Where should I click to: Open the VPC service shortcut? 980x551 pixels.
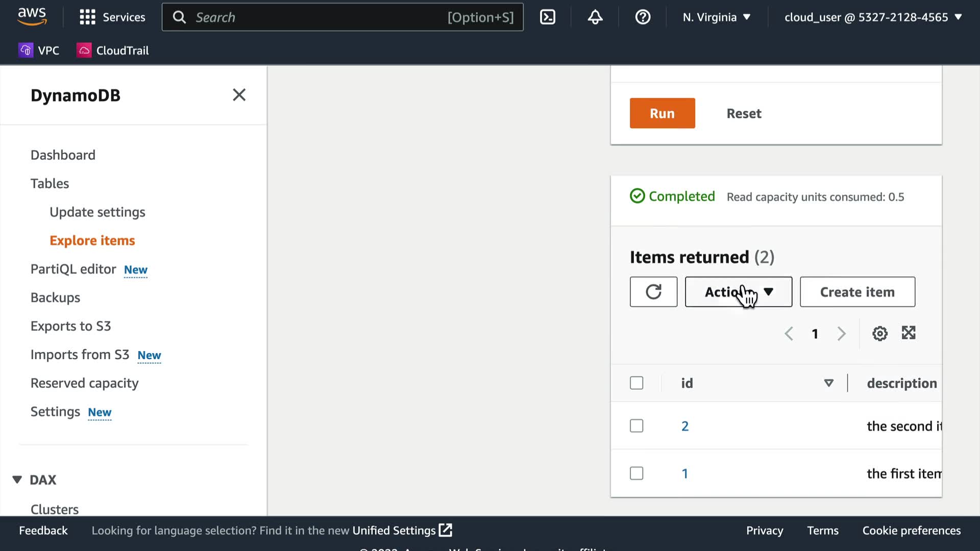(x=39, y=51)
